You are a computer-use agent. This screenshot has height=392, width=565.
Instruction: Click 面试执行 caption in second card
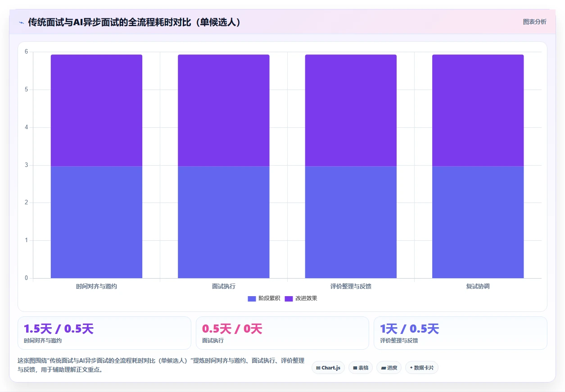(x=212, y=341)
